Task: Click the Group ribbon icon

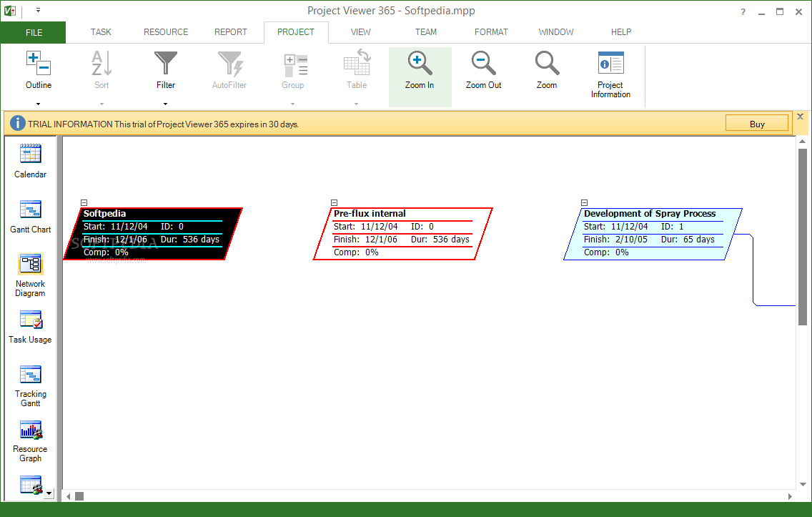Action: (295, 65)
